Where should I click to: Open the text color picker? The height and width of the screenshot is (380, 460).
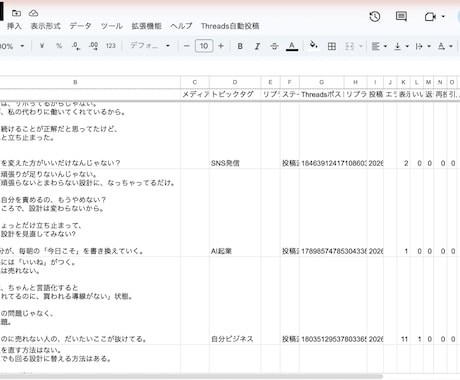point(292,46)
